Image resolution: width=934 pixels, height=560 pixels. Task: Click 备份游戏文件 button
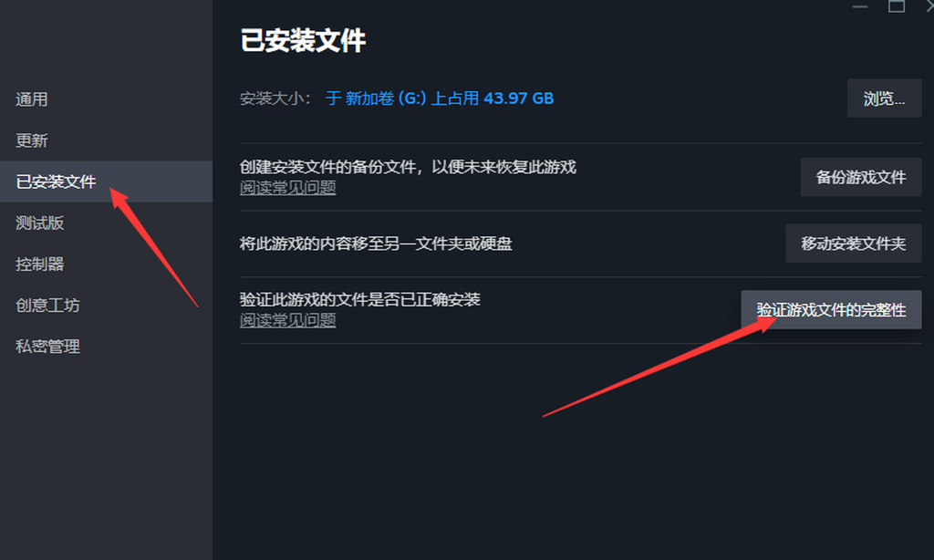point(861,177)
